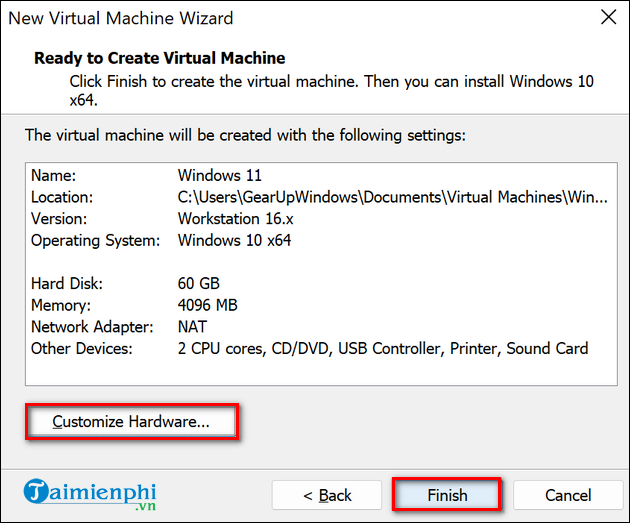Click the 'Other Devices:' label
Viewport: 630px width, 523px height.
point(82,349)
